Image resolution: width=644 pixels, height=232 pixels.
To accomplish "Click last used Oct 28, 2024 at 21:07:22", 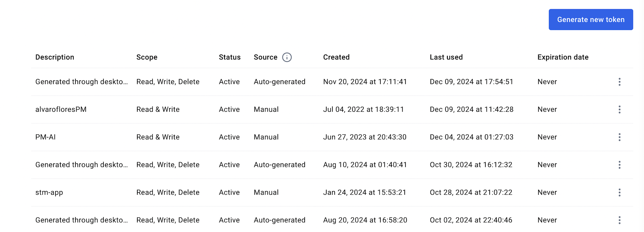I will click(x=471, y=193).
